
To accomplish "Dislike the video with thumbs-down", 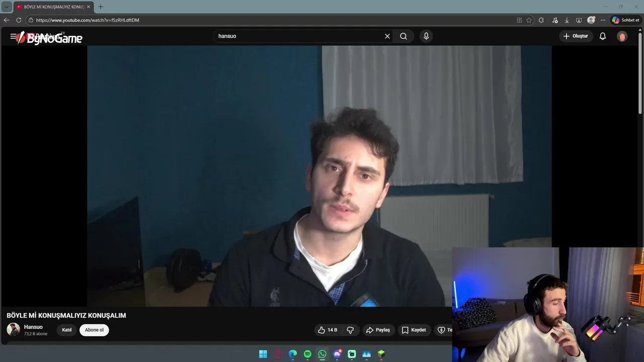I will coord(350,330).
